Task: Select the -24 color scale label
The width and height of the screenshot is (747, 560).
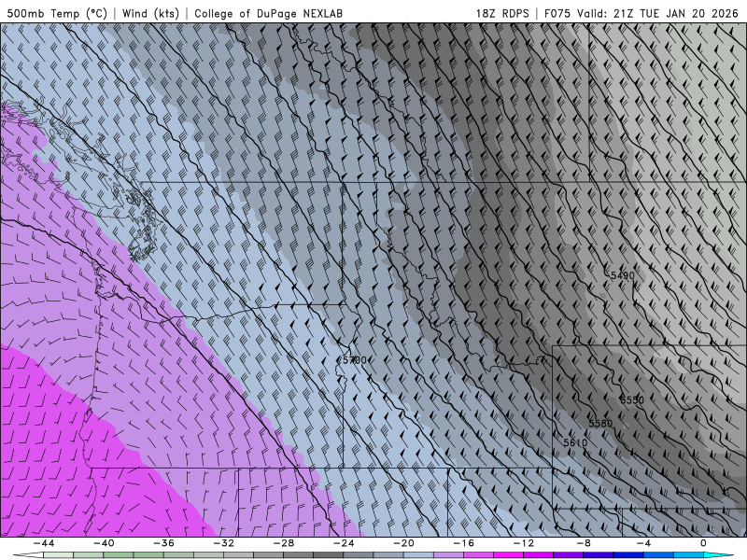Action: pos(344,543)
